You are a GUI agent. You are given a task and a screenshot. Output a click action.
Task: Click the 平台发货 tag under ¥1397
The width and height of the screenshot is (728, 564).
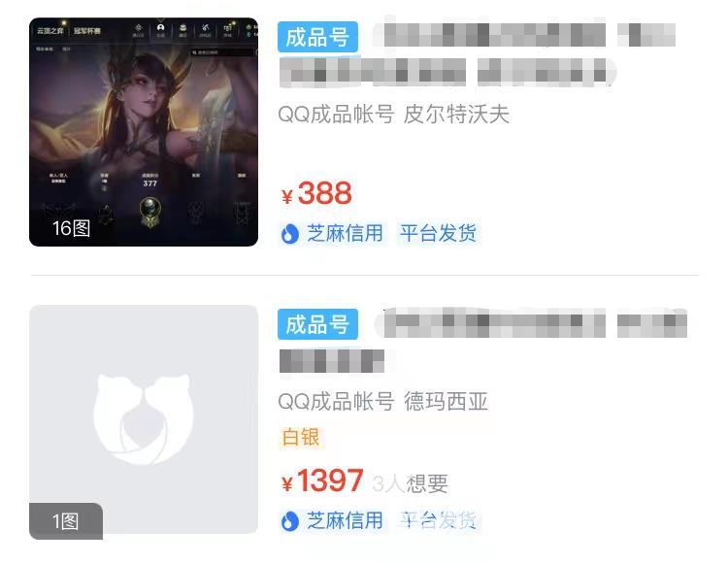(439, 520)
